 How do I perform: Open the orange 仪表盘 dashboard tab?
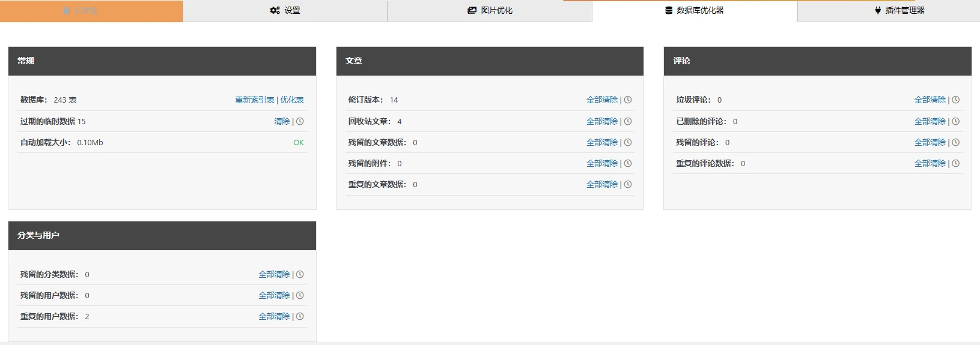[x=91, y=11]
